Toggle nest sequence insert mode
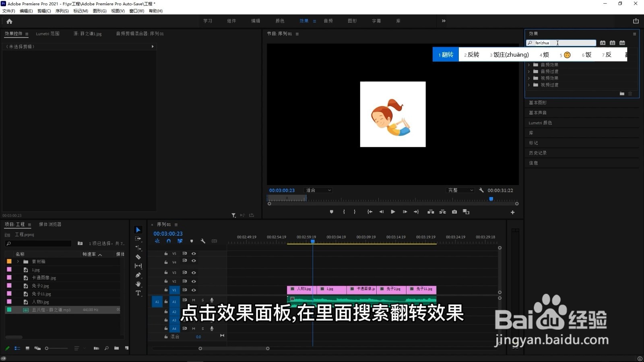This screenshot has height=362, width=644. (157, 241)
